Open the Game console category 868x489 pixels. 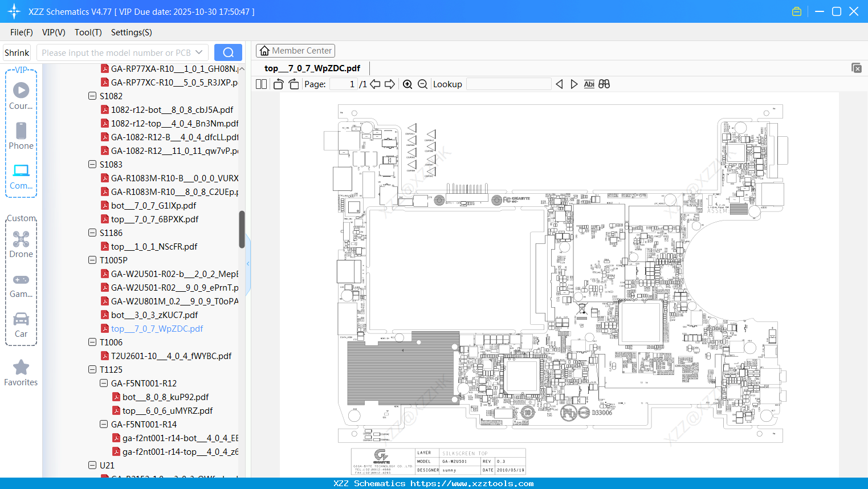tap(21, 285)
